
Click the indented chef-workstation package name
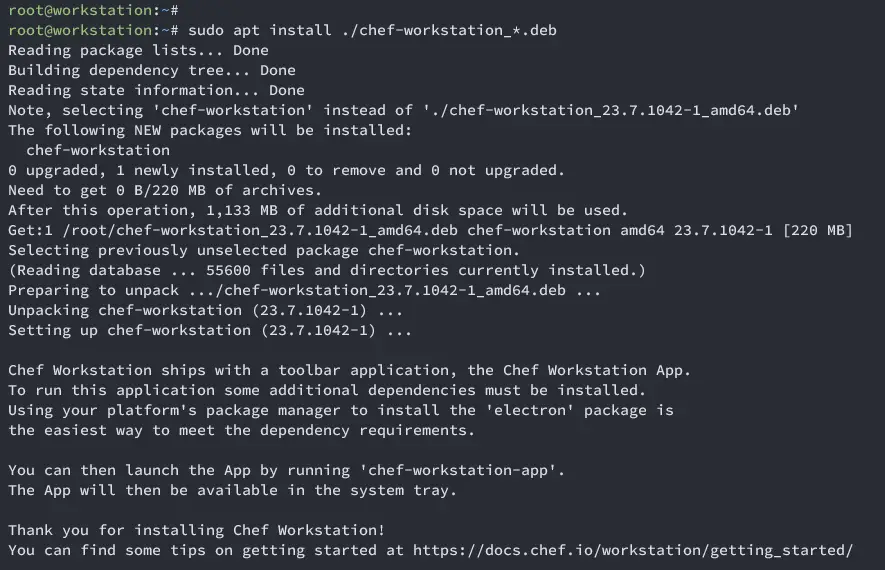[98, 150]
